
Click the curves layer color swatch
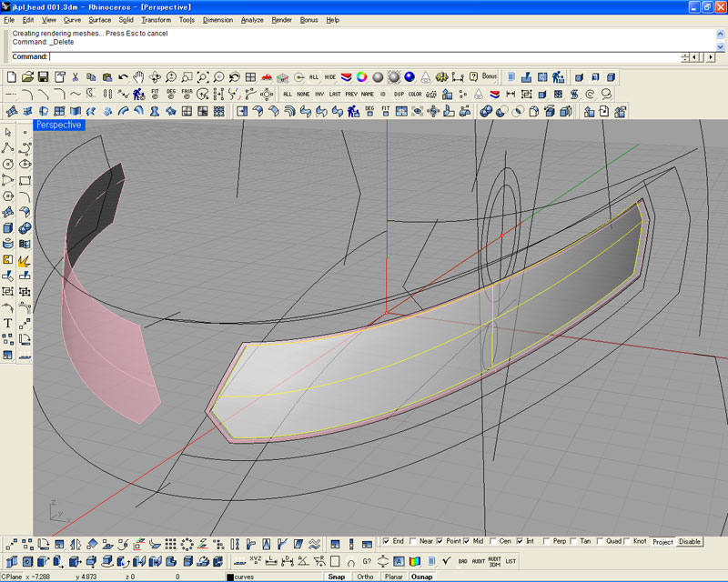(x=230, y=577)
